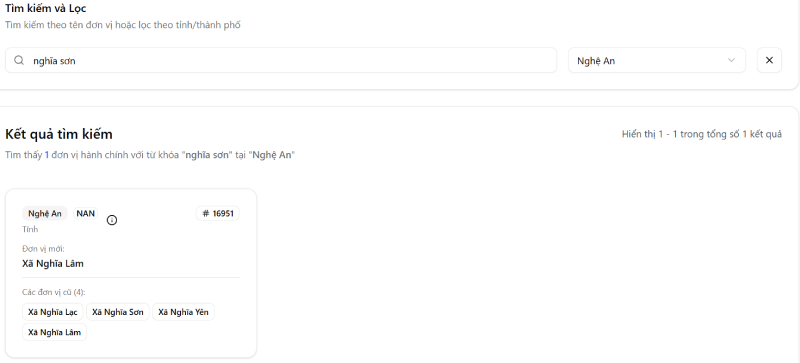
Task: Select old unit chip Xã Nghĩa Sơn
Action: click(x=118, y=312)
